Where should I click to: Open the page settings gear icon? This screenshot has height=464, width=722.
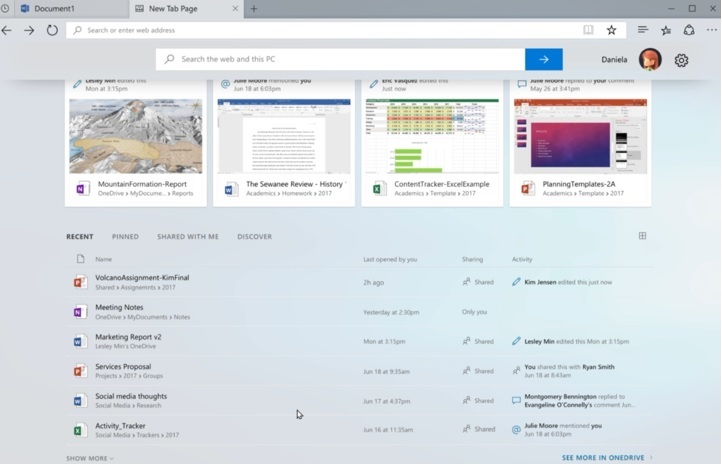681,60
